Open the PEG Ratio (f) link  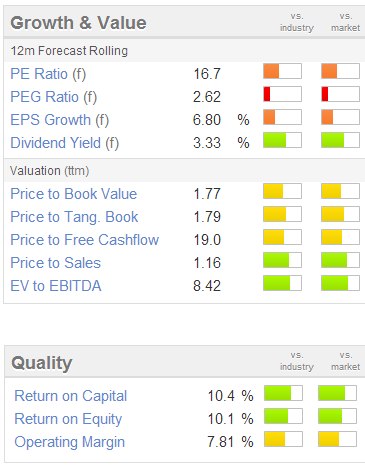pyautogui.click(x=54, y=97)
